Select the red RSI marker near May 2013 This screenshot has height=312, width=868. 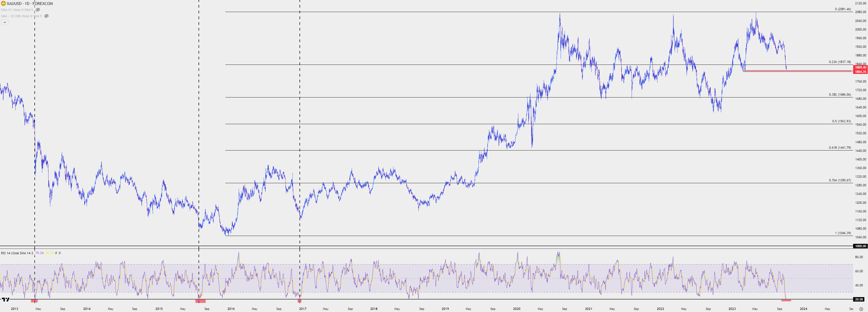(x=34, y=301)
